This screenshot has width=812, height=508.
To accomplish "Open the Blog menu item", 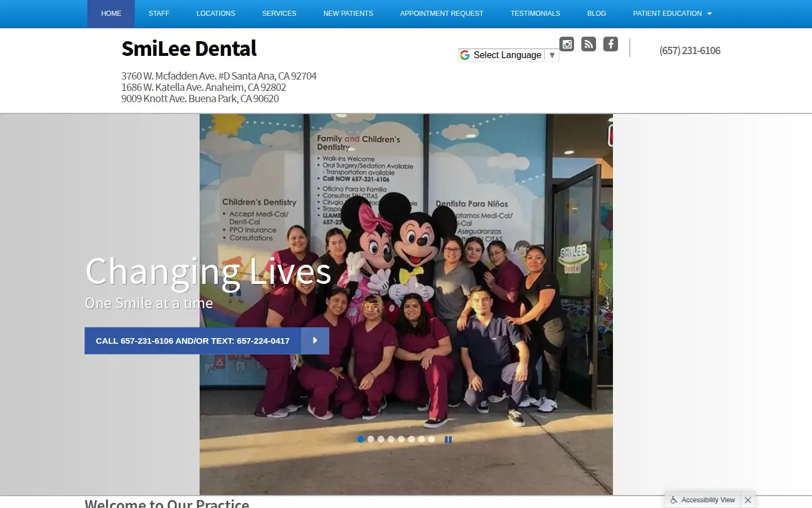I will coord(597,14).
